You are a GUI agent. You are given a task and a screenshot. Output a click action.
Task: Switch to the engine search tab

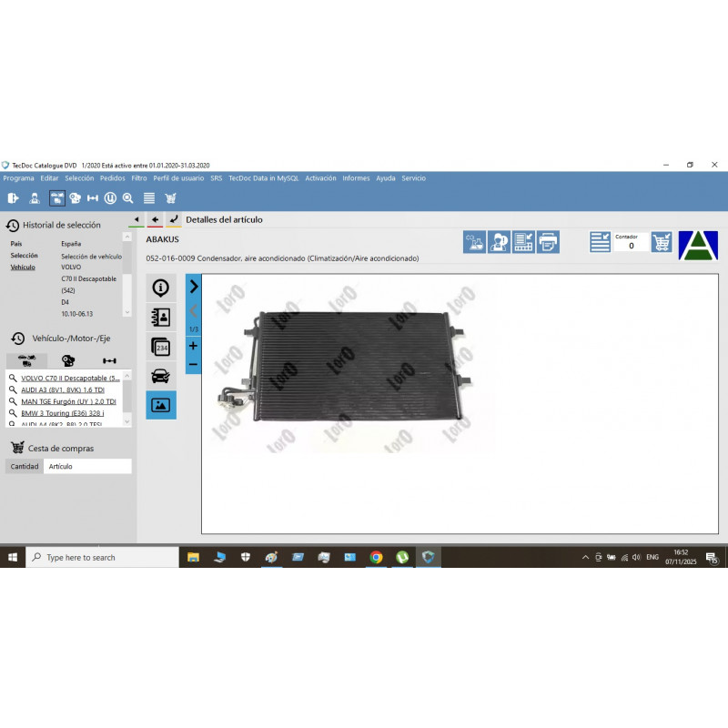[68, 360]
